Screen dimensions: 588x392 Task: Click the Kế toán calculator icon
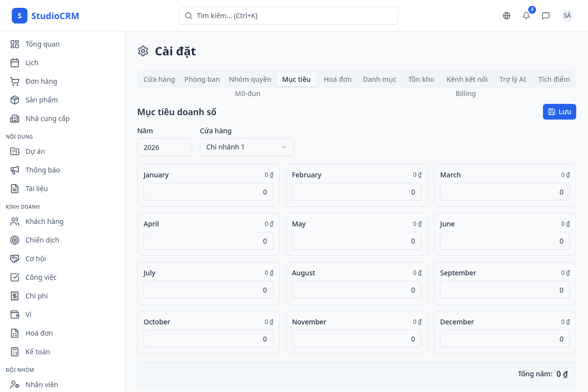tap(15, 352)
